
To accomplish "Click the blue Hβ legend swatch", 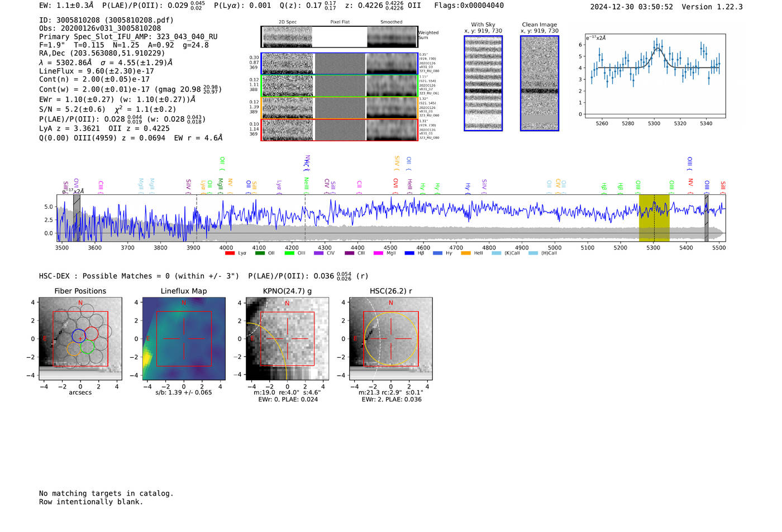I will pyautogui.click(x=409, y=253).
